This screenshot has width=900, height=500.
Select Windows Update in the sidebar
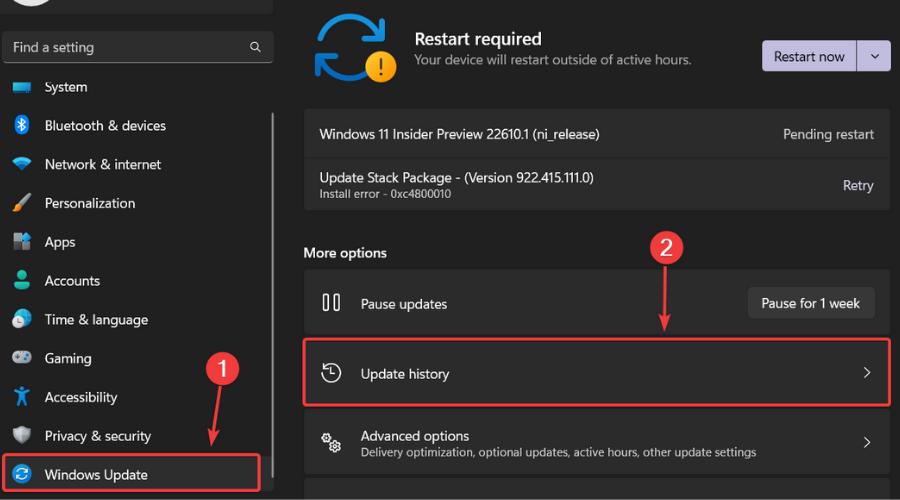[96, 475]
